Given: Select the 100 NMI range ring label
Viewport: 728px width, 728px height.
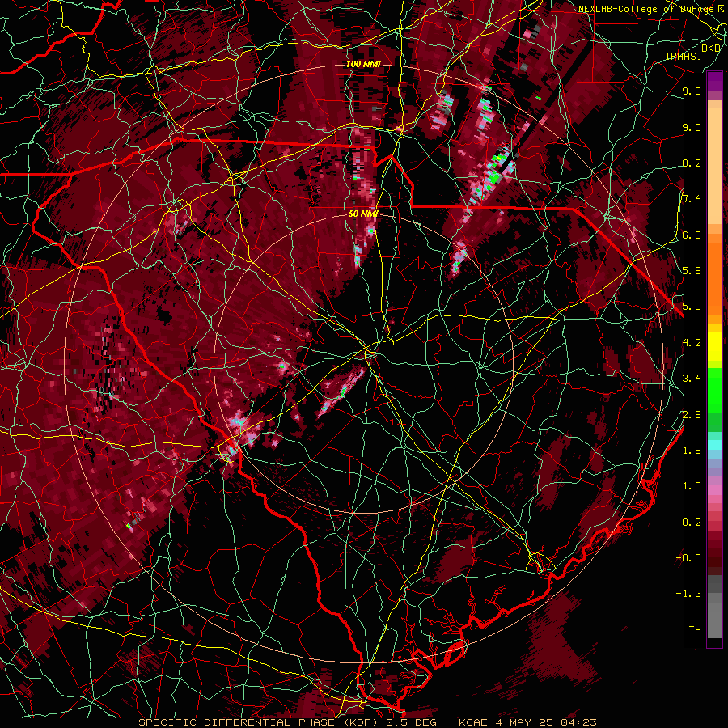Looking at the screenshot, I should click(362, 64).
